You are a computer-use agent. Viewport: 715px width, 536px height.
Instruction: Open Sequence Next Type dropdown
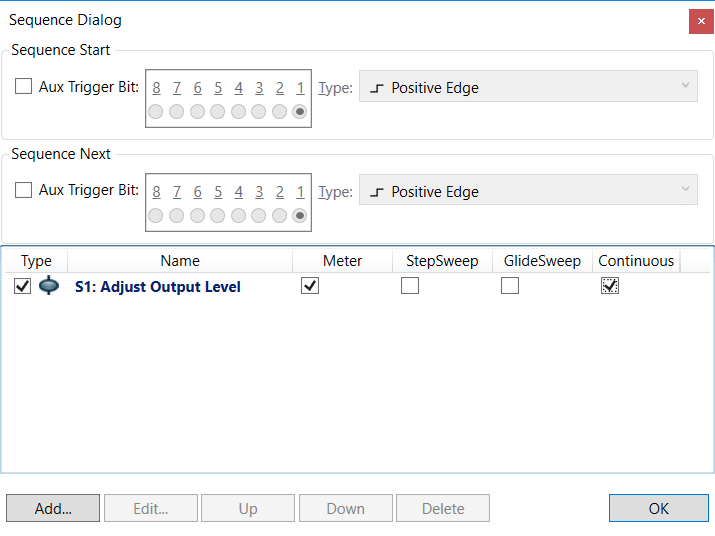(x=528, y=191)
